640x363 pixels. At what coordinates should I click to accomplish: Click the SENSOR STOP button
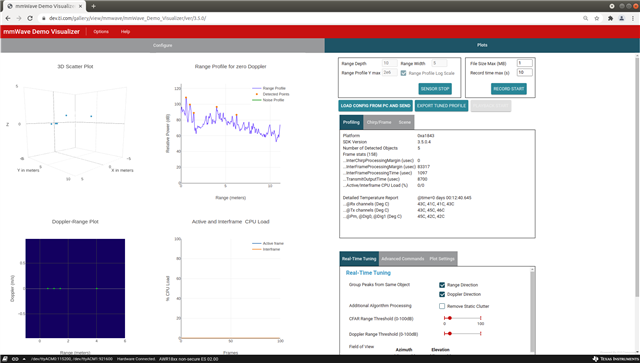[435, 89]
